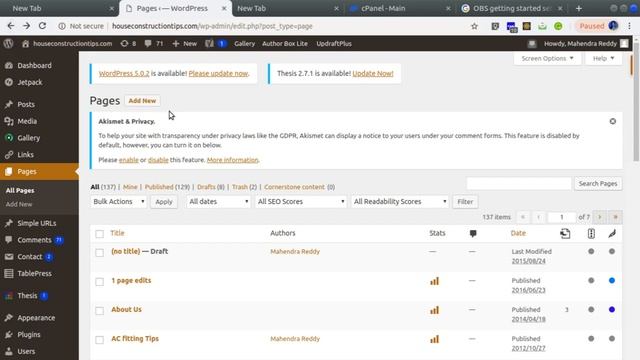View stats bars for 1 page edits
The height and width of the screenshot is (360, 640).
pos(434,281)
